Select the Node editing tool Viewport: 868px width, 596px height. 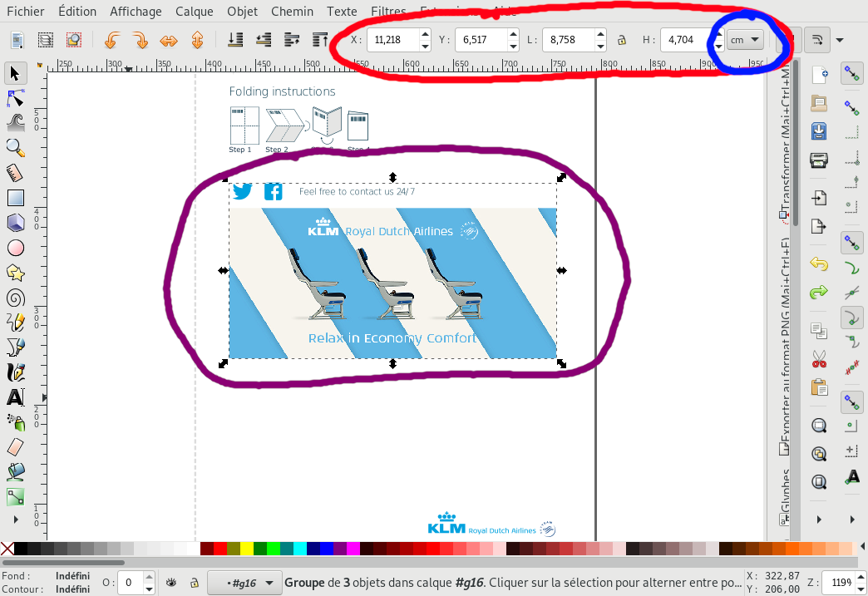[x=16, y=98]
